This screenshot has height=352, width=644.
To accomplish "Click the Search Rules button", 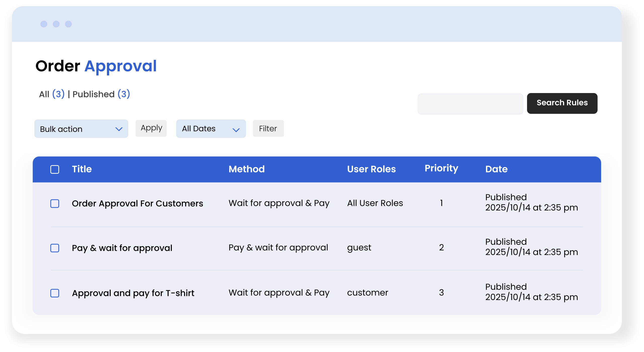I will (x=562, y=103).
